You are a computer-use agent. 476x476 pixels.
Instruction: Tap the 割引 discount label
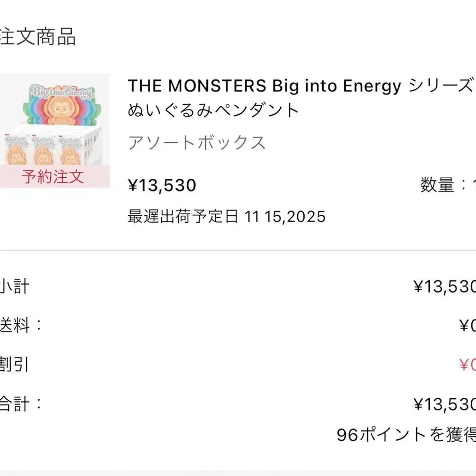[x=15, y=365]
